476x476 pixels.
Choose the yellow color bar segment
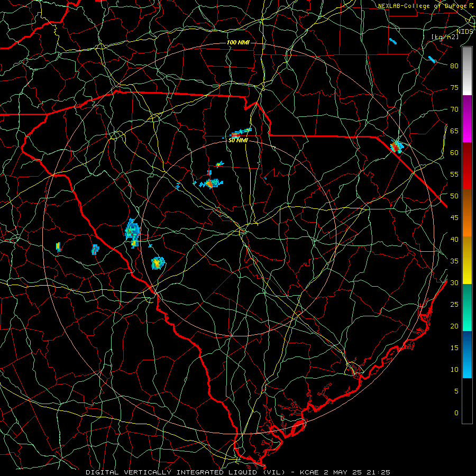point(467,260)
